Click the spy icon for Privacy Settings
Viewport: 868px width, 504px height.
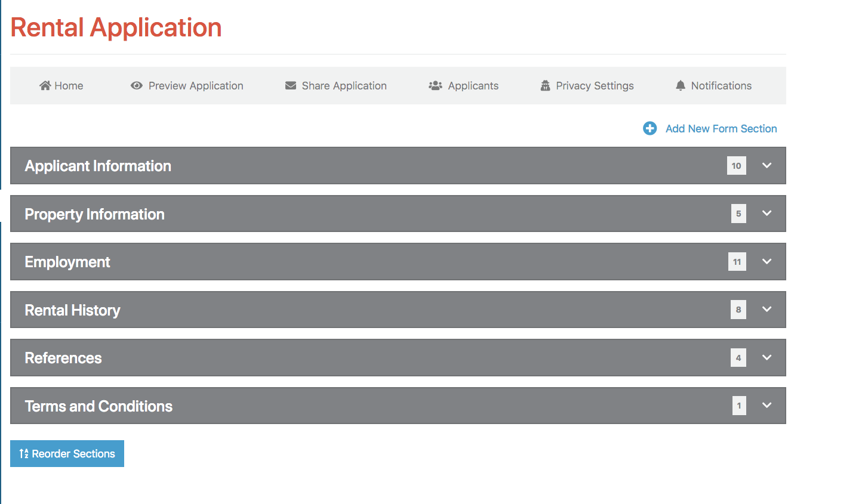(545, 85)
